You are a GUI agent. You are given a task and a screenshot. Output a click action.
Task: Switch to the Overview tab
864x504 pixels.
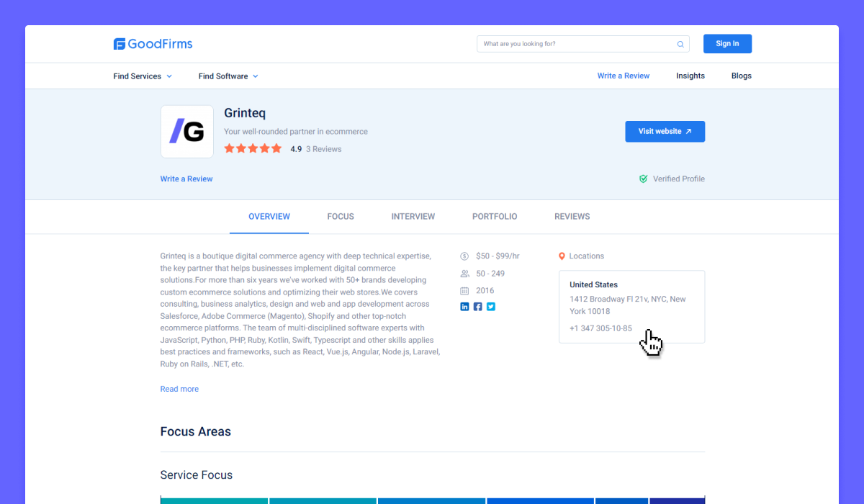pyautogui.click(x=269, y=217)
